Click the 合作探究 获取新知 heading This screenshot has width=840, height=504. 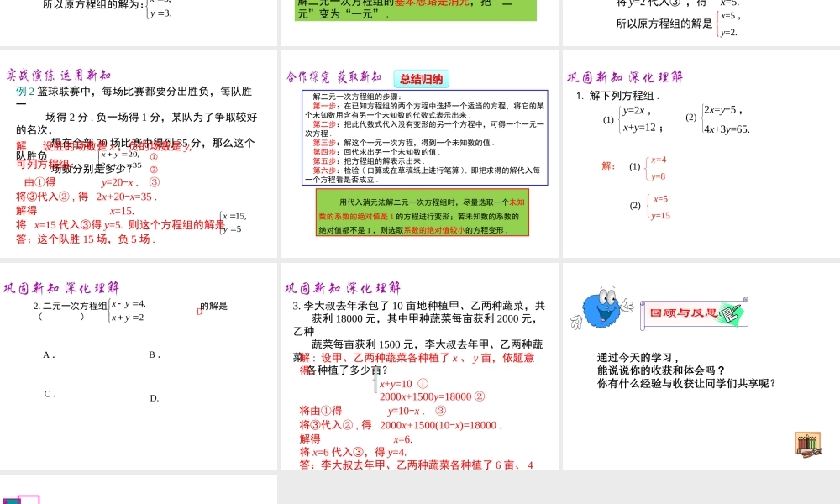pos(333,77)
